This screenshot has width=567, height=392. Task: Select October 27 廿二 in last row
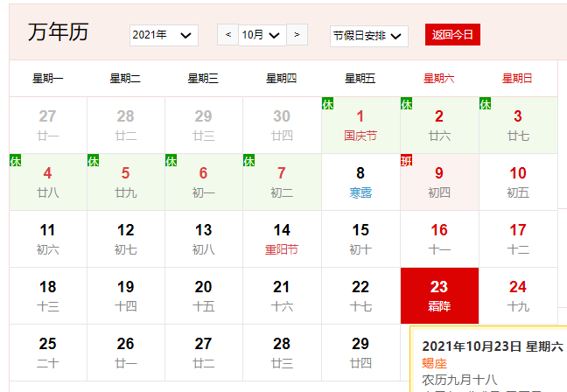pyautogui.click(x=204, y=353)
